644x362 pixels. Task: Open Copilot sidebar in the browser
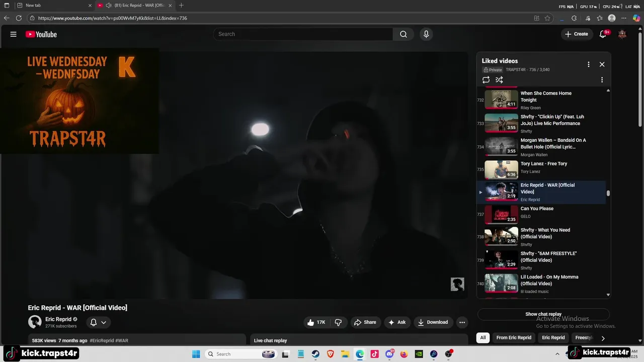(x=636, y=18)
